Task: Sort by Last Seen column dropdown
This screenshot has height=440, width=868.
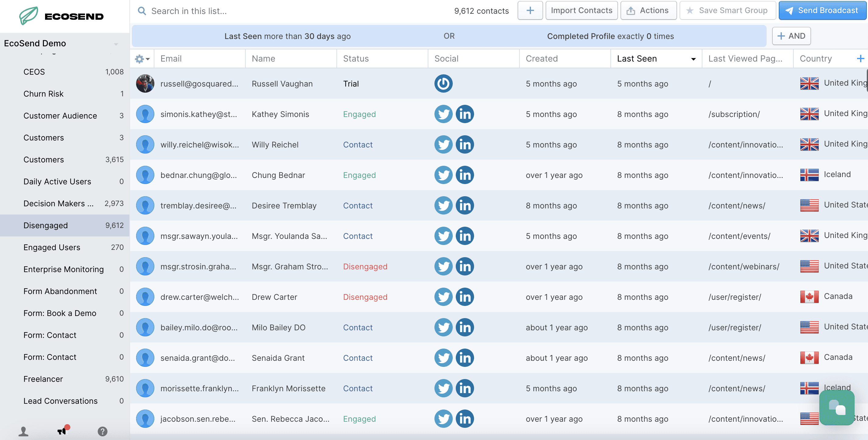Action: pyautogui.click(x=693, y=59)
